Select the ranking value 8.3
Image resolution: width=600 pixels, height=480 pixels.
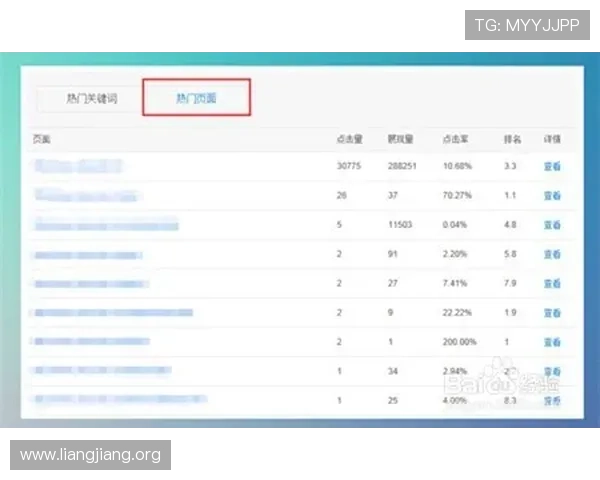(x=510, y=400)
